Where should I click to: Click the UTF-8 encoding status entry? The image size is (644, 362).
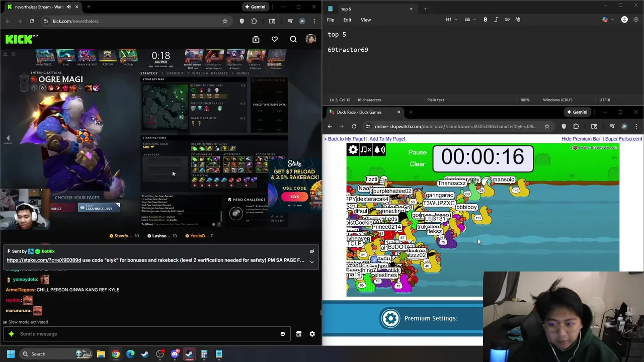pos(605,100)
